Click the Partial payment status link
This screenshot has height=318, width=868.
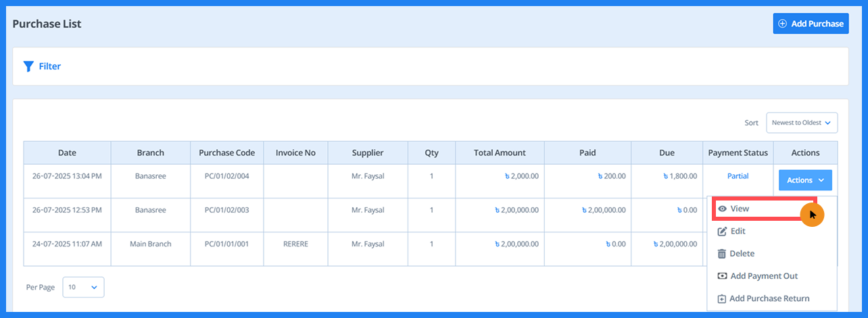click(738, 176)
